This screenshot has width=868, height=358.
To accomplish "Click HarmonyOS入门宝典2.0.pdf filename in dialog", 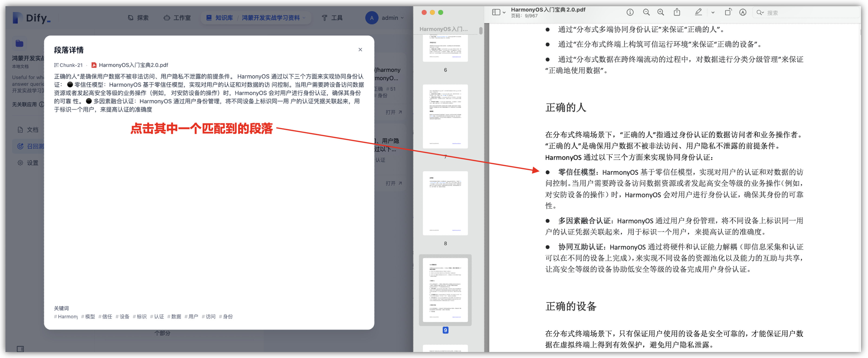I will pos(133,65).
